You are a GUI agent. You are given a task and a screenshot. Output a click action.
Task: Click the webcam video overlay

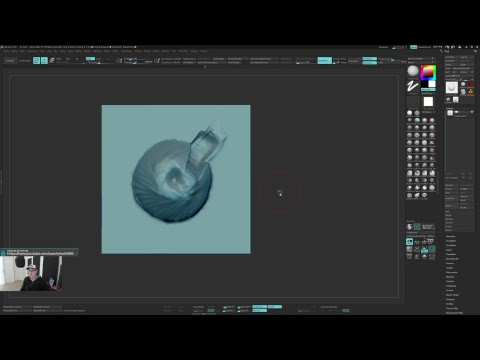pyautogui.click(x=31, y=273)
